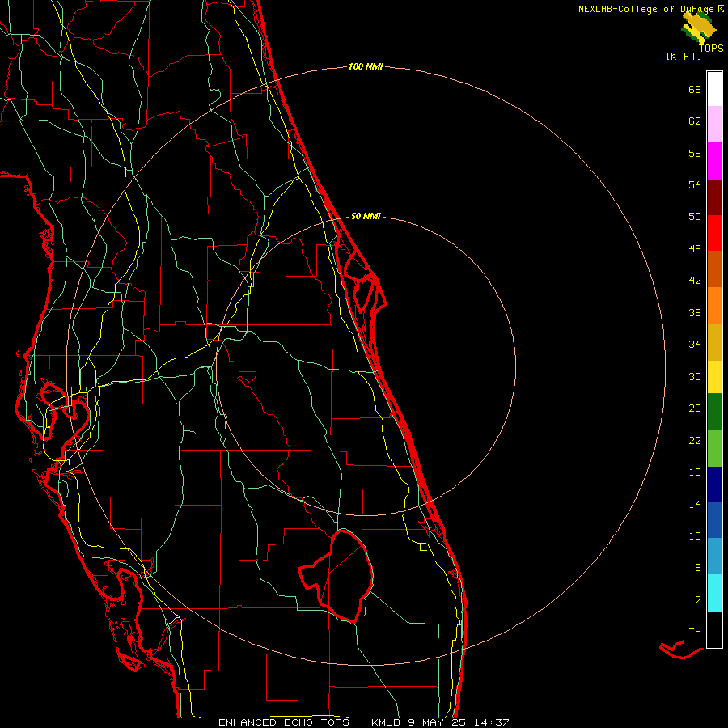Click the dark orange 42 kft swatch
The image size is (728, 728).
[714, 269]
